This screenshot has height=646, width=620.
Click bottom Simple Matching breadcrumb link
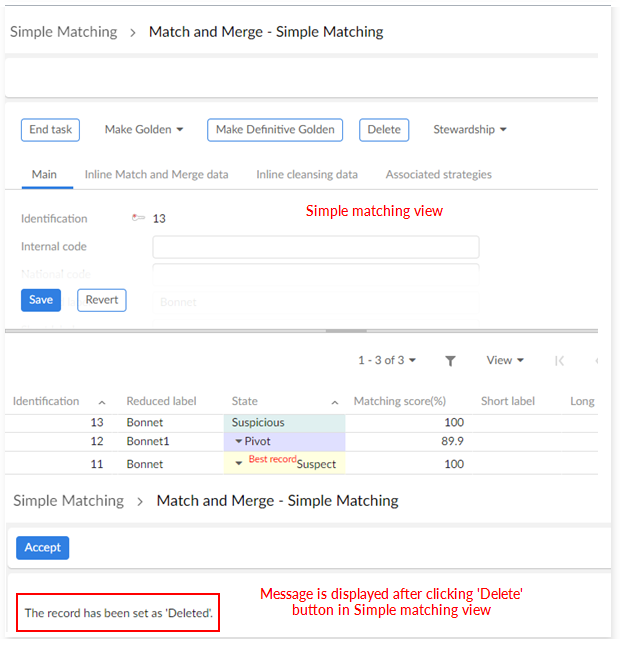click(x=68, y=501)
